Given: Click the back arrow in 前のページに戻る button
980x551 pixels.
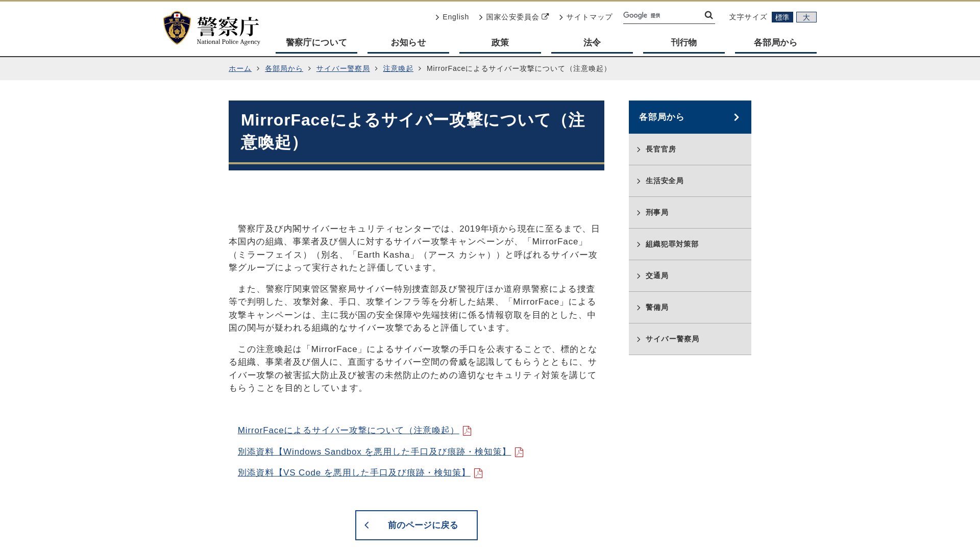Looking at the screenshot, I should click(366, 525).
